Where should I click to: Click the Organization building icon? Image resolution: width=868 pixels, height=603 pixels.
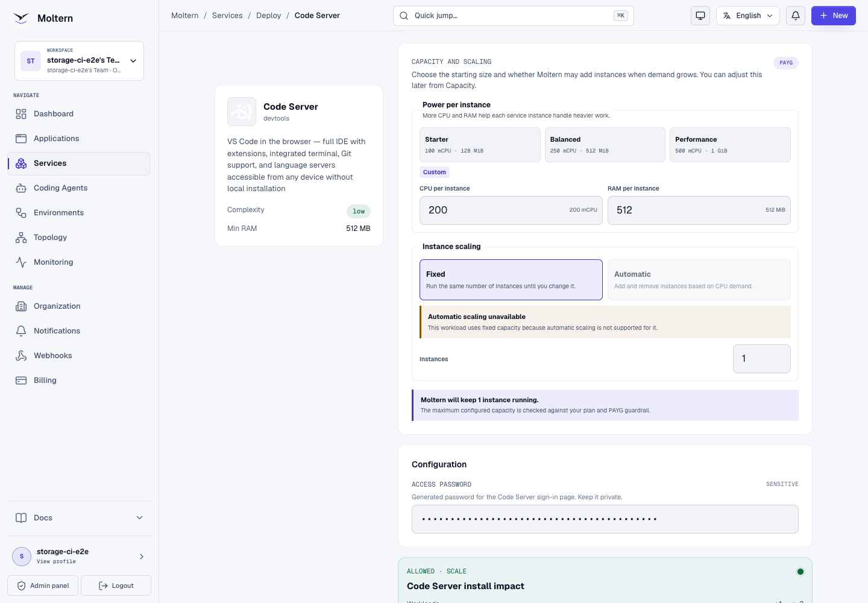click(21, 306)
